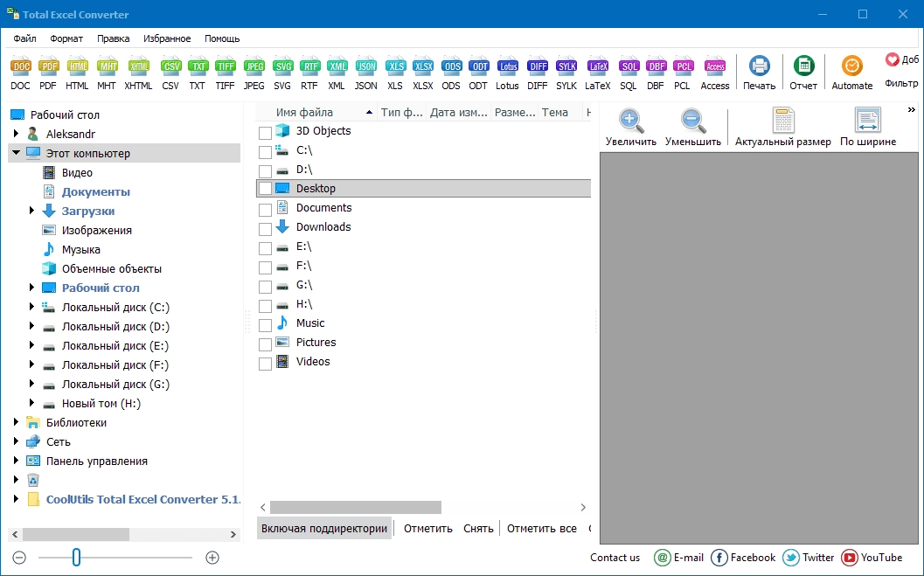924x576 pixels.
Task: Expand the Загрузки folder node
Action: [x=32, y=211]
